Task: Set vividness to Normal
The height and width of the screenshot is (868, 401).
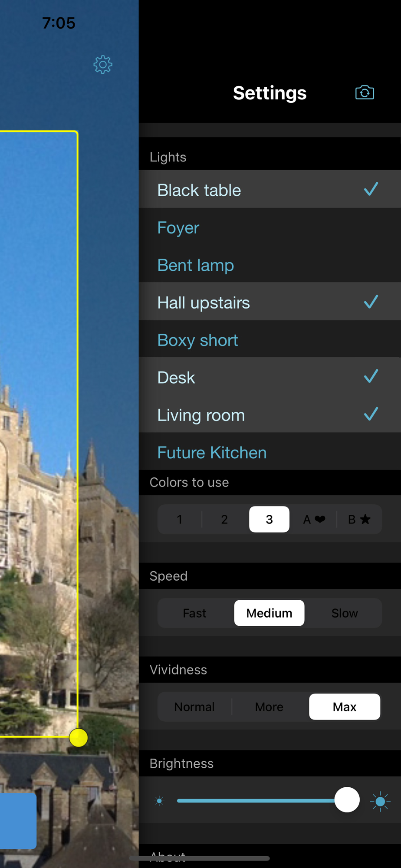Action: click(x=194, y=707)
